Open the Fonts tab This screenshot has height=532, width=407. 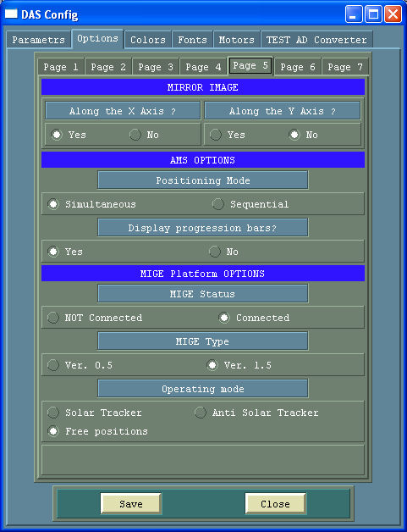coord(192,40)
